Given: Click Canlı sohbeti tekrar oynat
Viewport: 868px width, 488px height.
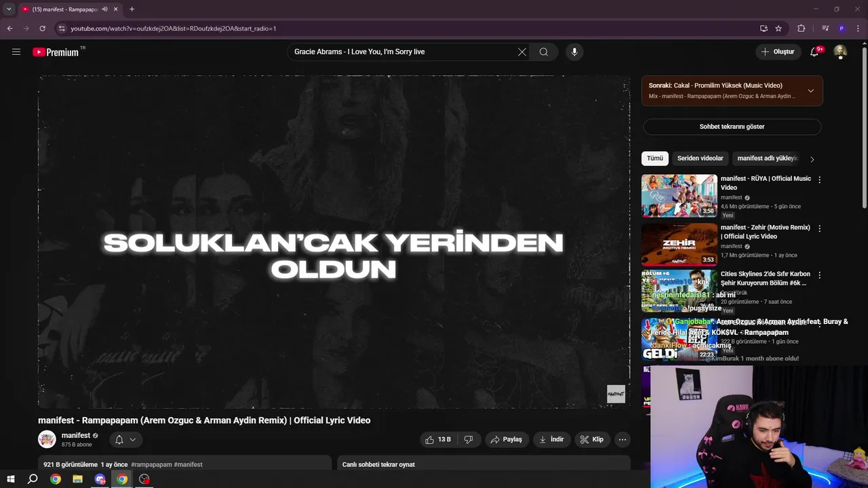Looking at the screenshot, I should [378, 465].
